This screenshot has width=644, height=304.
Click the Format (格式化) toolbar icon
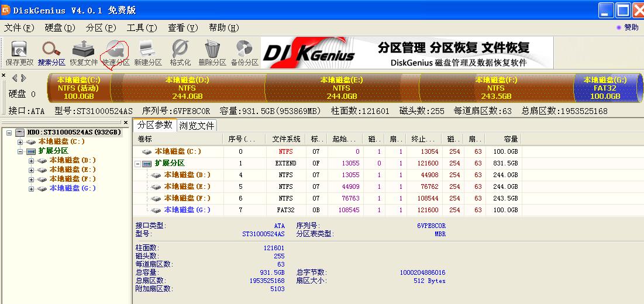tap(180, 53)
